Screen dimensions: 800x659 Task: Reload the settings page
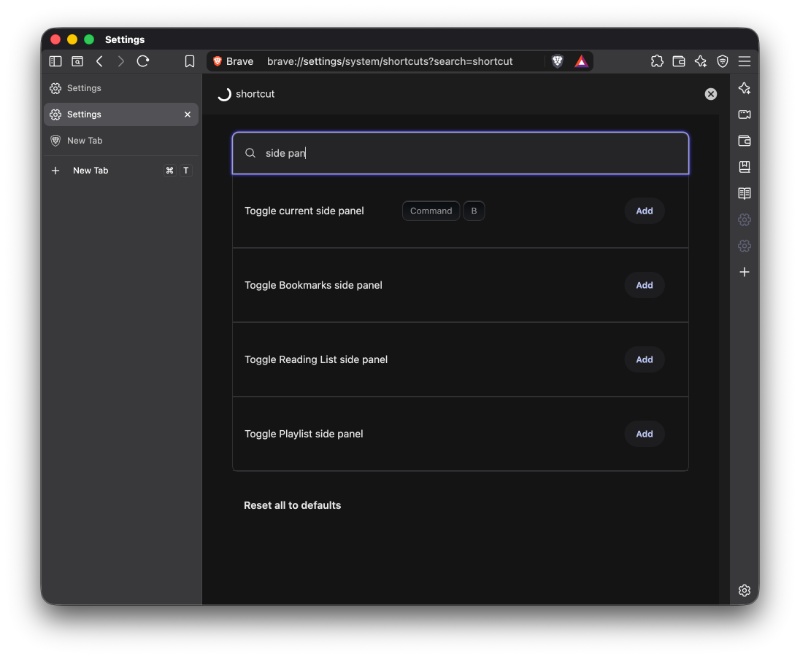coord(143,61)
